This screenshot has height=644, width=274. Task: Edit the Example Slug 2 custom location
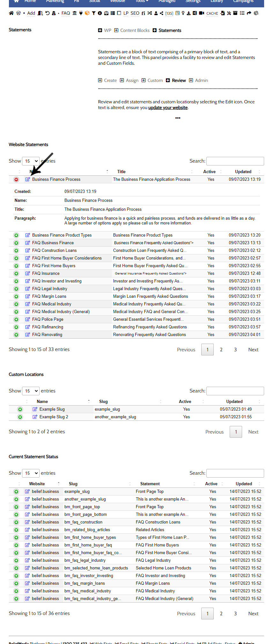(x=35, y=417)
